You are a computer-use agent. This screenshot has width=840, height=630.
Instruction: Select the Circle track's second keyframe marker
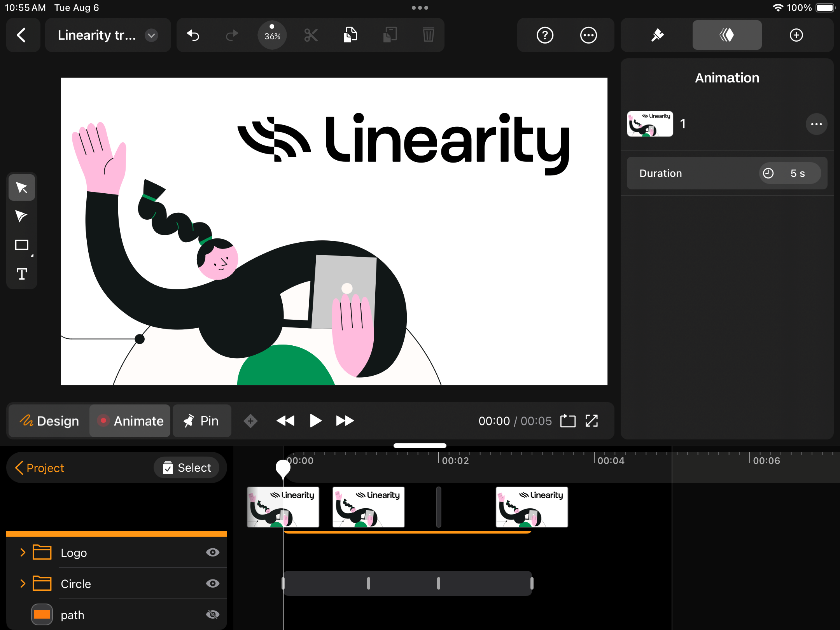point(369,583)
